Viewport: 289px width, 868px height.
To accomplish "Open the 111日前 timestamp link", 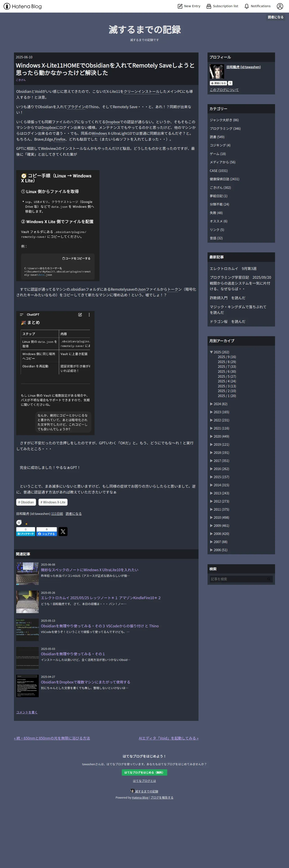I will coord(57,514).
